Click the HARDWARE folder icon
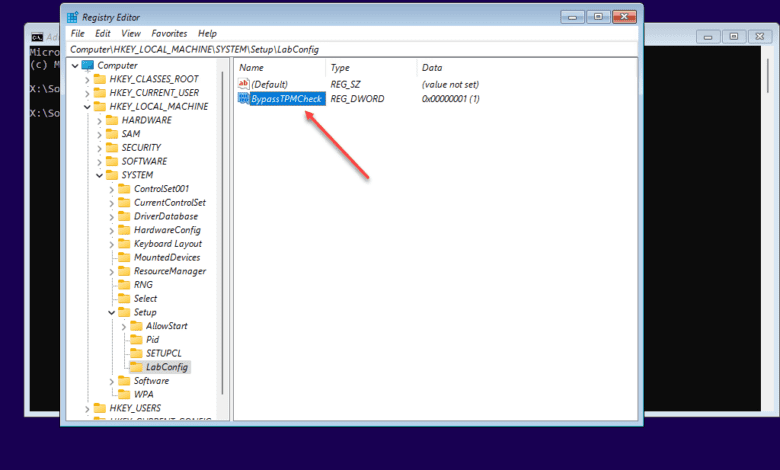 pos(112,120)
